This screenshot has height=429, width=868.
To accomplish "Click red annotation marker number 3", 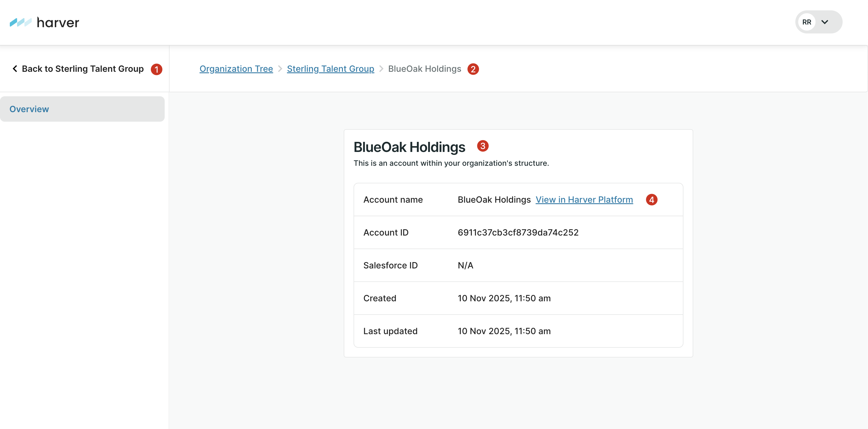I will (482, 146).
